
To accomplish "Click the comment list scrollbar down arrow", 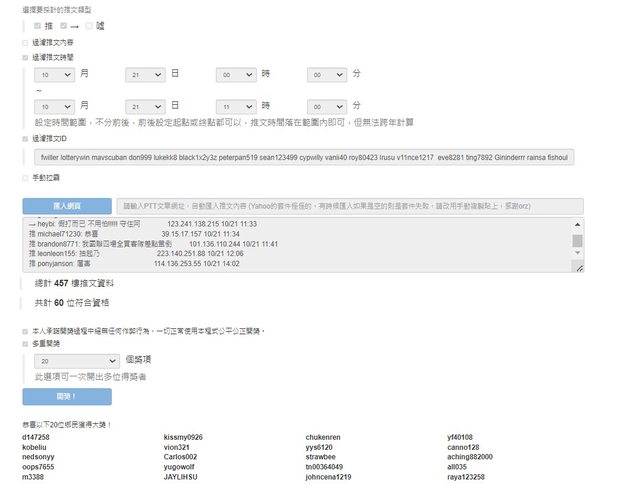I will 577,266.
